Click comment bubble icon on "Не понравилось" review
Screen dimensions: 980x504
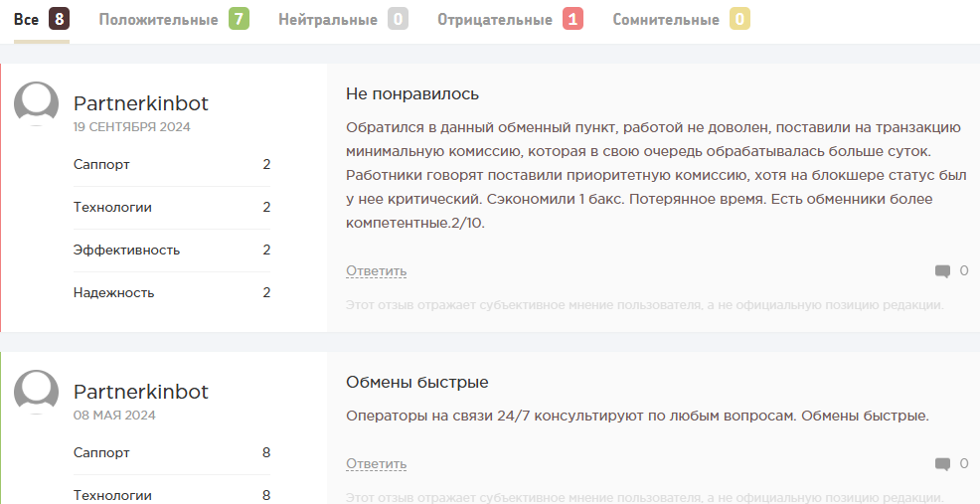(942, 271)
